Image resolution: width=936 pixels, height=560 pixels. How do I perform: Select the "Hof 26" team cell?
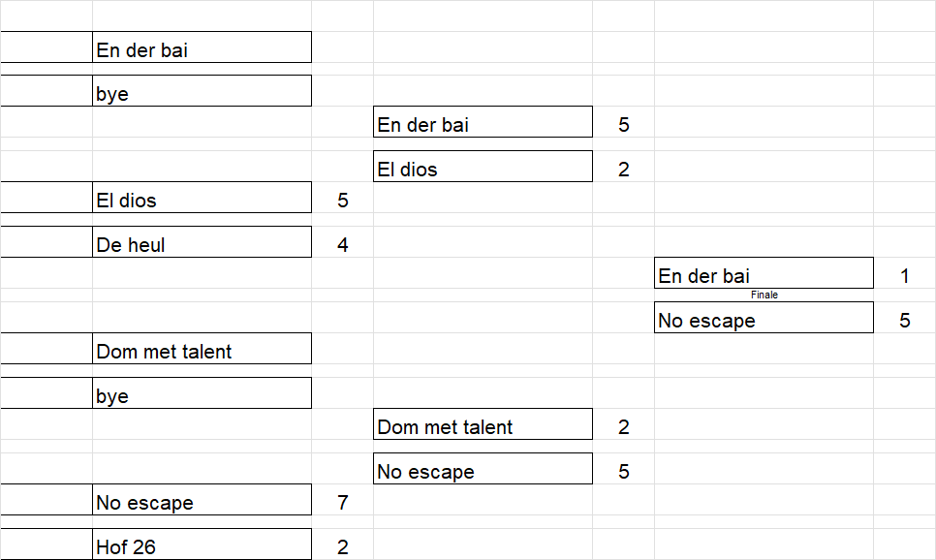pyautogui.click(x=202, y=544)
